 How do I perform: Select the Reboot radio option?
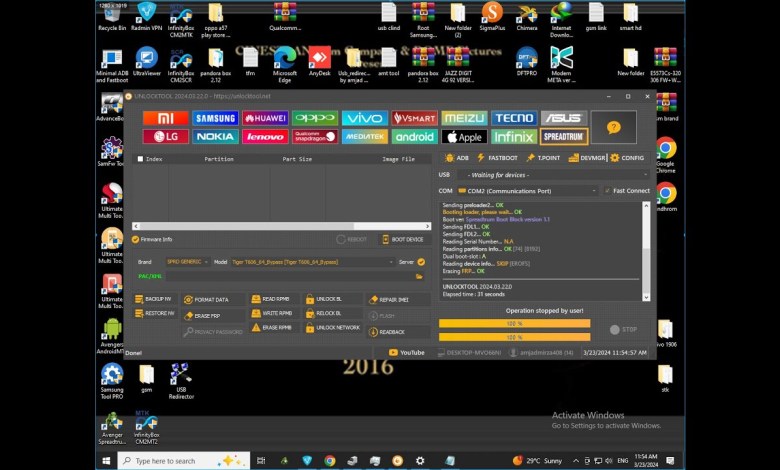[351, 239]
